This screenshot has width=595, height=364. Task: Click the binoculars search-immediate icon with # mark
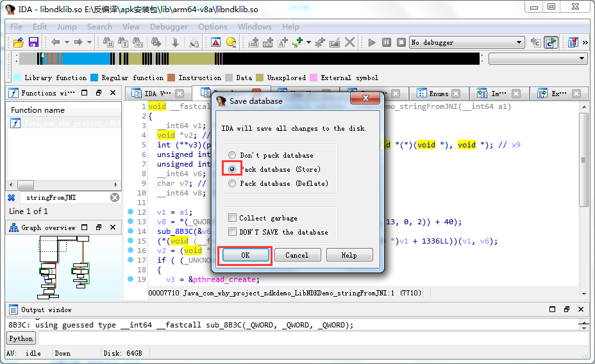(108, 42)
